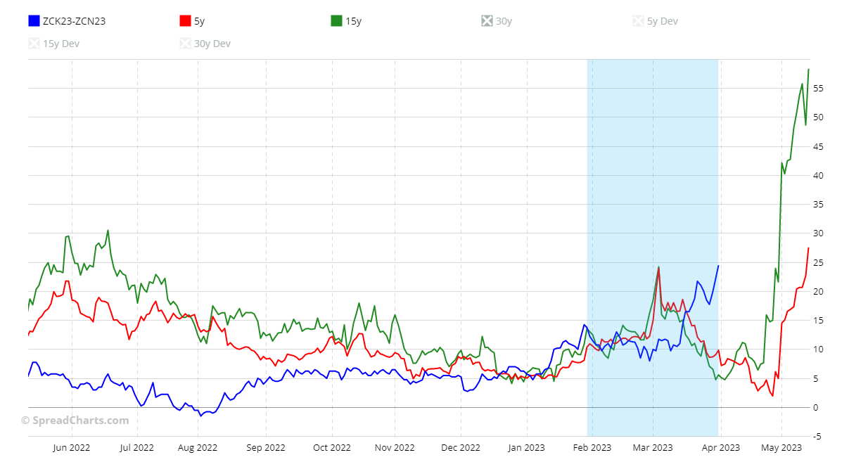868x462 pixels.
Task: Click the blue ZCK23-ZCN23 legend swatch
Action: tap(34, 21)
